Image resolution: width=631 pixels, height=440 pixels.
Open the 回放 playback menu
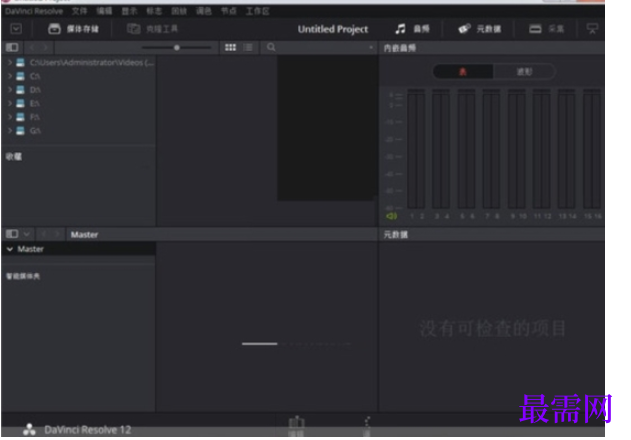pyautogui.click(x=179, y=11)
